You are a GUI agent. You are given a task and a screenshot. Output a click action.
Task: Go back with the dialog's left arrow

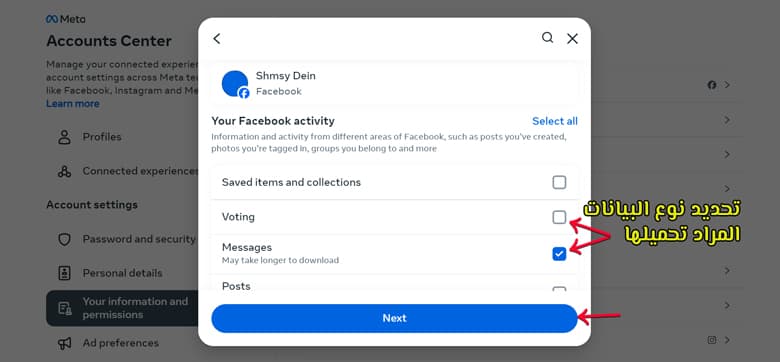[x=216, y=39]
